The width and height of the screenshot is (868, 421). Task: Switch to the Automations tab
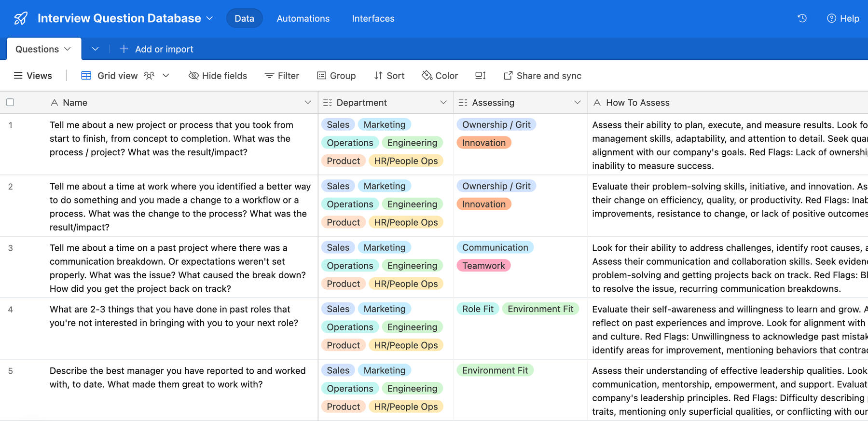pos(303,18)
